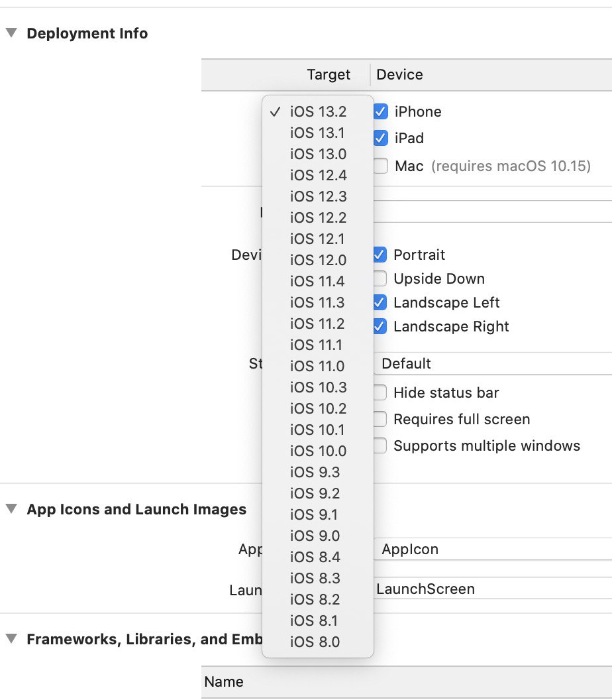Image resolution: width=612 pixels, height=700 pixels.
Task: Select iOS 10.3 from the popup
Action: 318,387
